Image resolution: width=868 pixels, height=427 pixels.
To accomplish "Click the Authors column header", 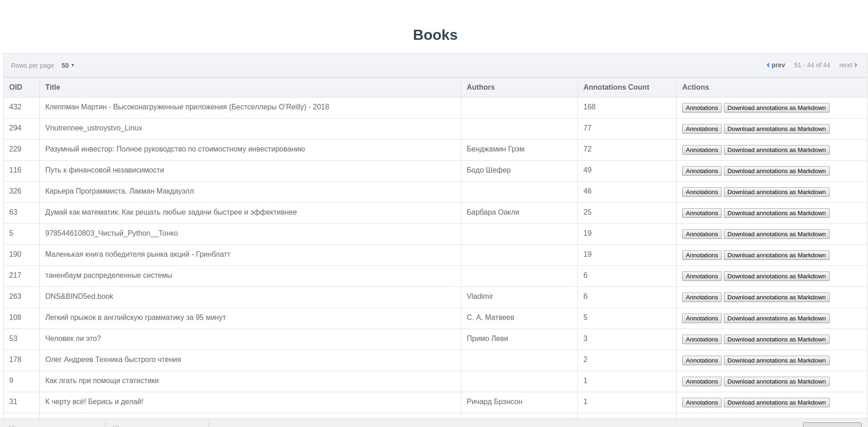I will [480, 87].
